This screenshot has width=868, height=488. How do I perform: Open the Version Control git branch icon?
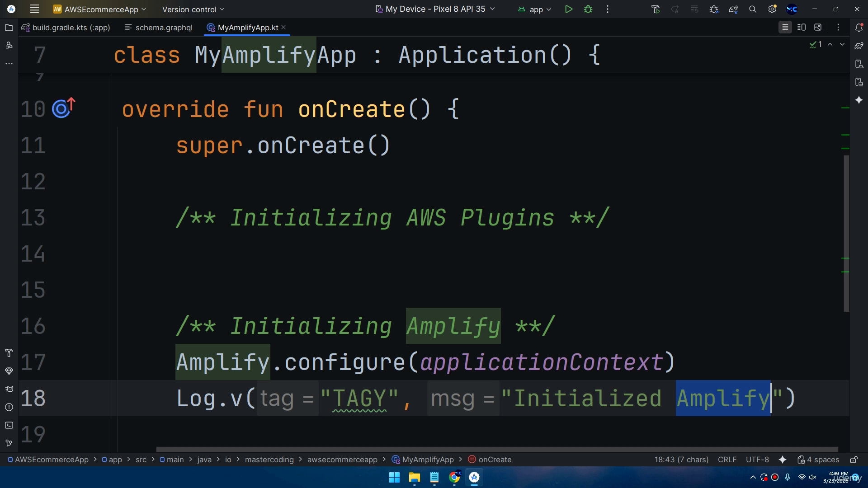tap(9, 443)
